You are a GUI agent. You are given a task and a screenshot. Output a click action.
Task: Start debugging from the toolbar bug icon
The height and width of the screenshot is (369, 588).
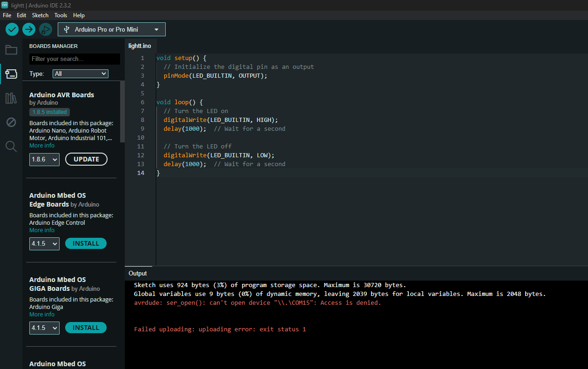pyautogui.click(x=45, y=29)
